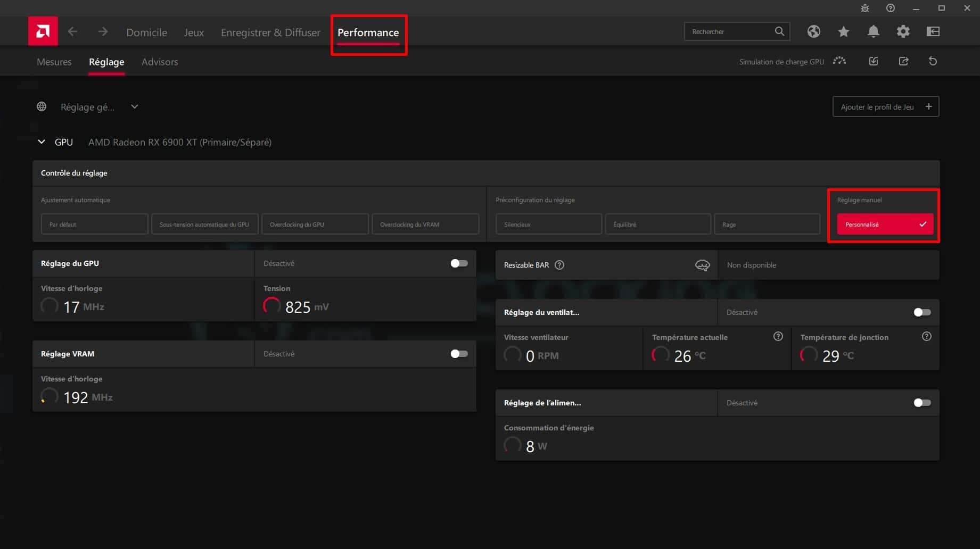980x549 pixels.
Task: Click the Rechercher search field
Action: pos(737,31)
